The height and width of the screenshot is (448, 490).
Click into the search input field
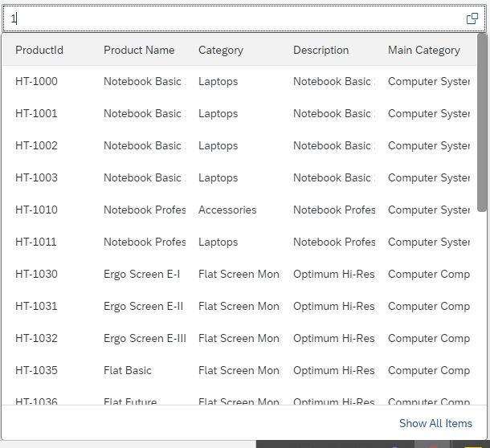point(233,18)
